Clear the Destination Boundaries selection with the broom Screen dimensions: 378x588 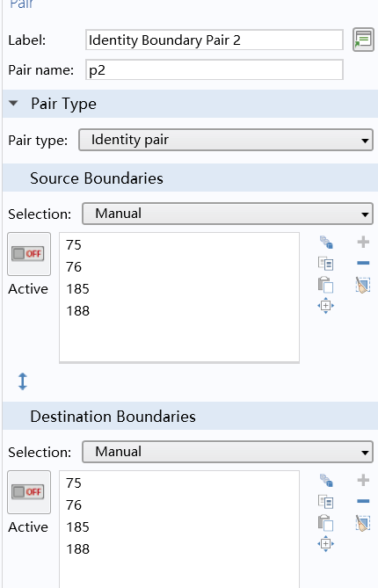tap(363, 523)
